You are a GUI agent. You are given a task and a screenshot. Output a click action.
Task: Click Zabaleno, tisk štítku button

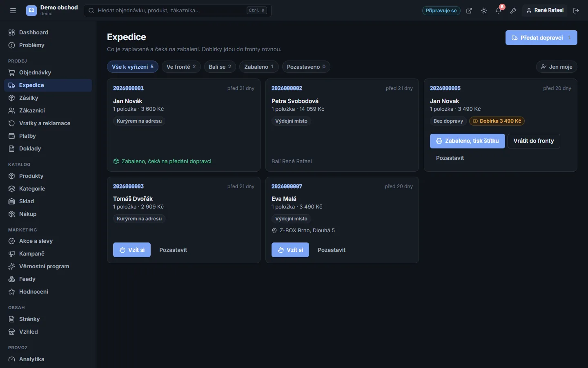pos(468,141)
